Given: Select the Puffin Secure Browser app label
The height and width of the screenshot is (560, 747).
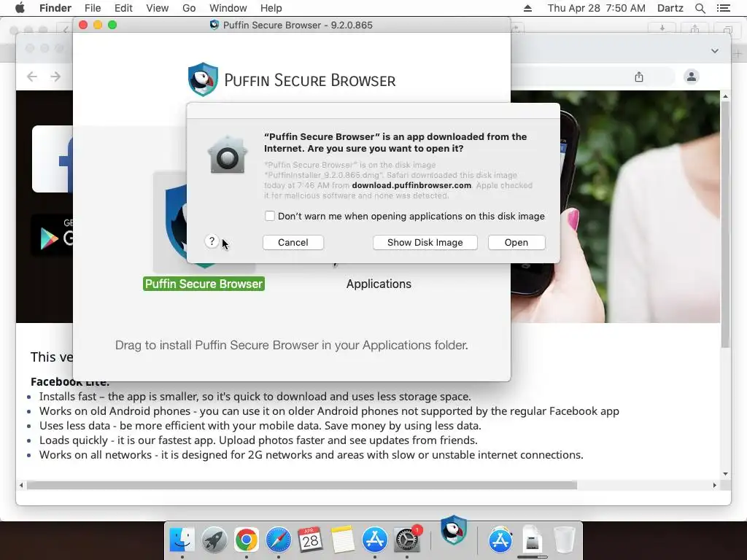Looking at the screenshot, I should pyautogui.click(x=204, y=284).
